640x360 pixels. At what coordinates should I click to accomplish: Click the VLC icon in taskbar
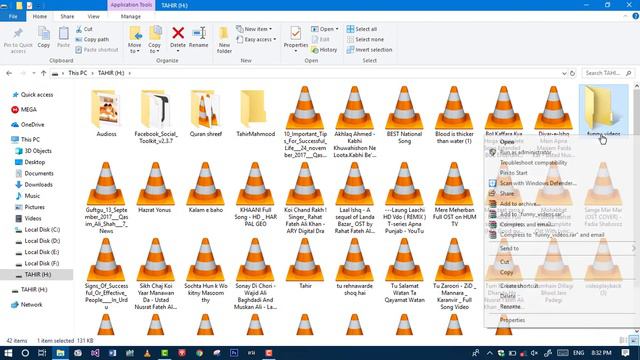point(147,353)
